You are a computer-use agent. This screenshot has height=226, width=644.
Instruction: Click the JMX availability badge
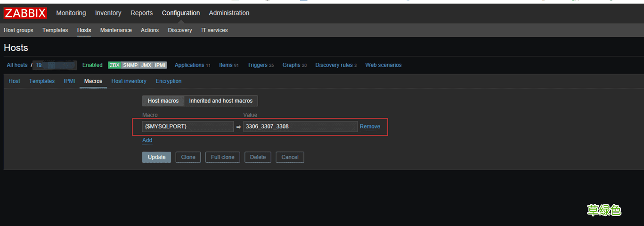(146, 65)
